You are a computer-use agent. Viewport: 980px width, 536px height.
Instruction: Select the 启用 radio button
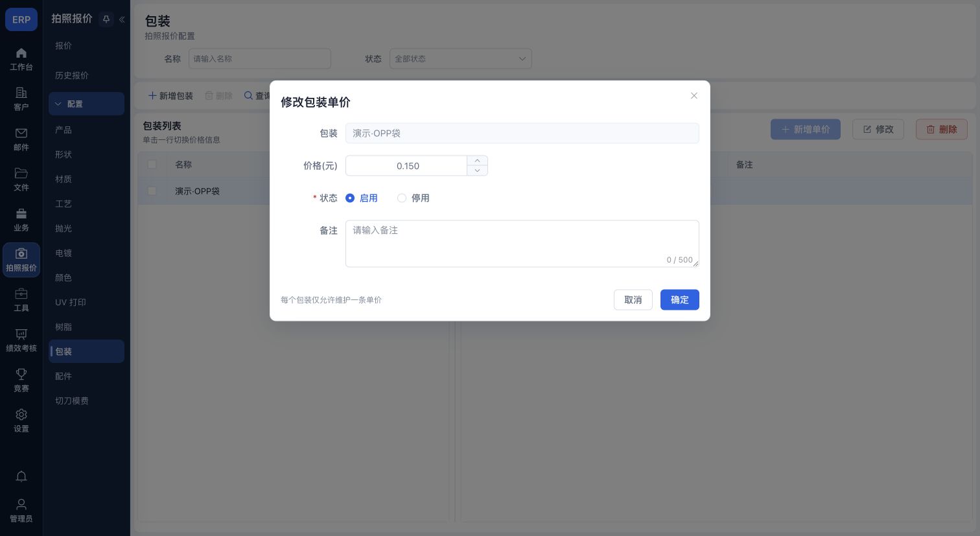click(350, 198)
